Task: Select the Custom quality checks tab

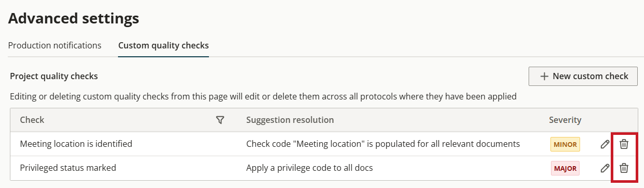Action: (x=163, y=45)
